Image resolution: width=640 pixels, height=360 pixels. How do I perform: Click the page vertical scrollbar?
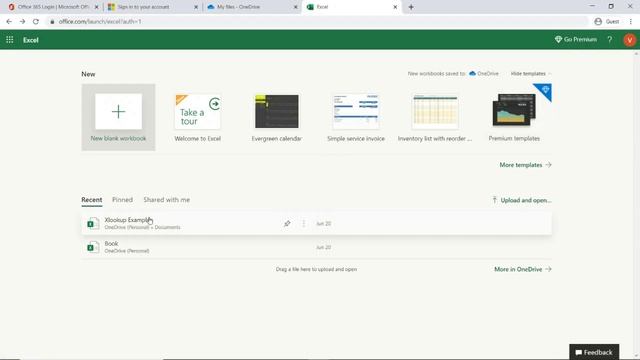637,204
